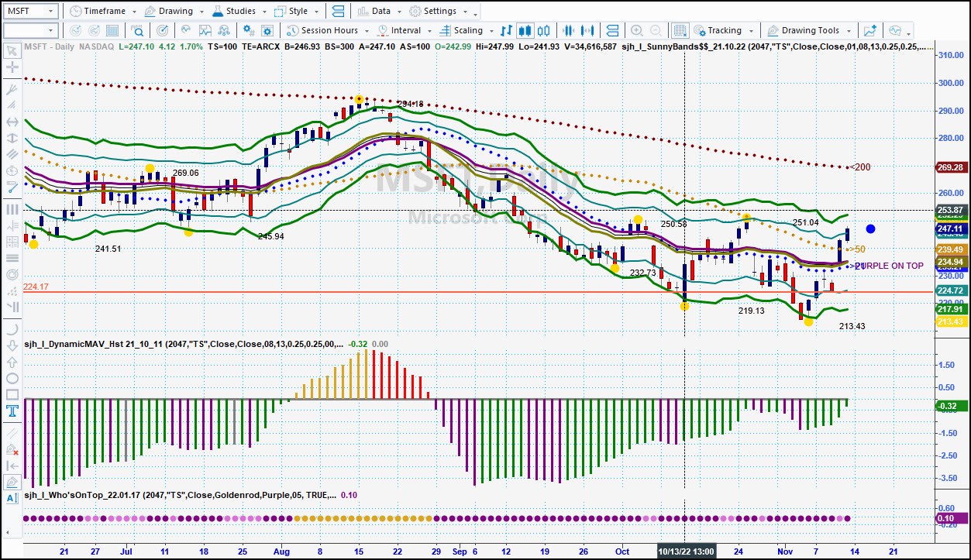
Task: Open the Timeframe menu
Action: click(x=102, y=12)
